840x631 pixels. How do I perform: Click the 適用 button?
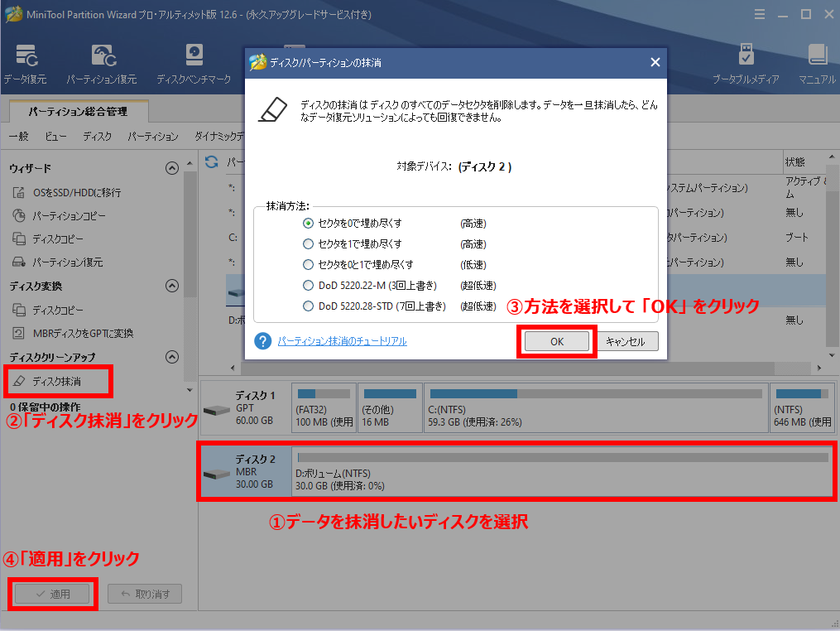coord(52,594)
